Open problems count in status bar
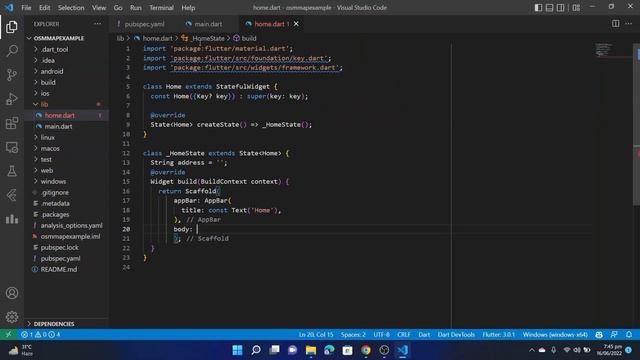 point(40,334)
